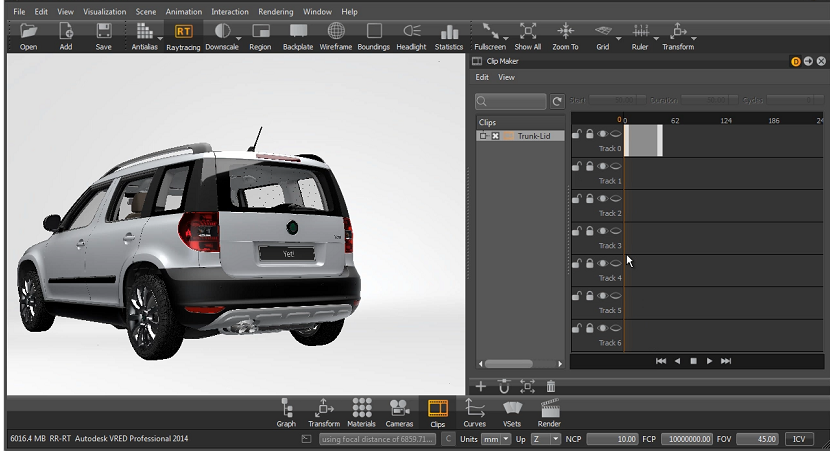Show the Statistics toolbar icon

[x=449, y=32]
